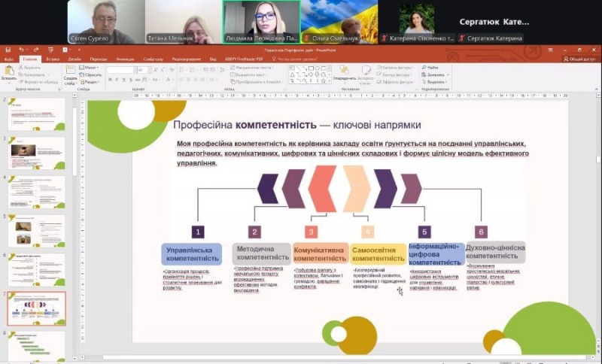Toggle italic text formatting
Viewport: 602px width, 364px height.
[x=116, y=80]
